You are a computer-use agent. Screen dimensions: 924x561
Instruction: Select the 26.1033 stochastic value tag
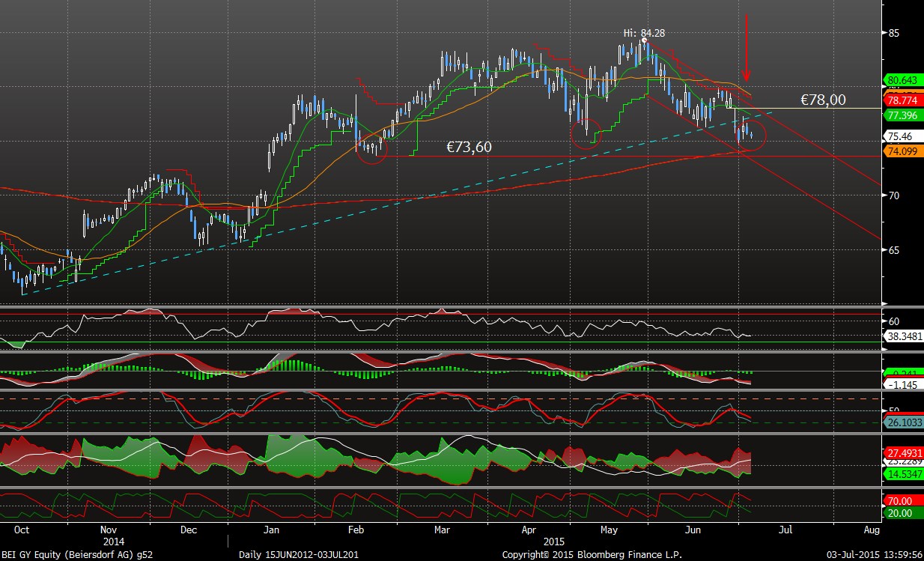tap(904, 423)
